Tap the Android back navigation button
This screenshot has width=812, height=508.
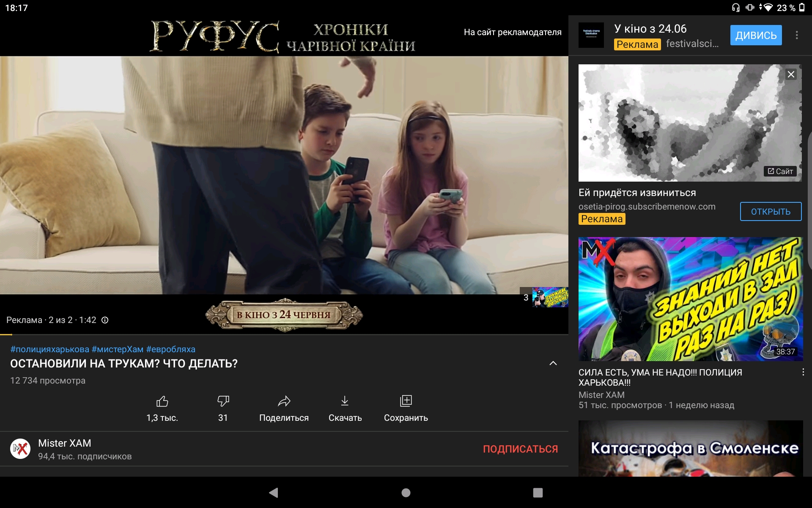pos(274,492)
